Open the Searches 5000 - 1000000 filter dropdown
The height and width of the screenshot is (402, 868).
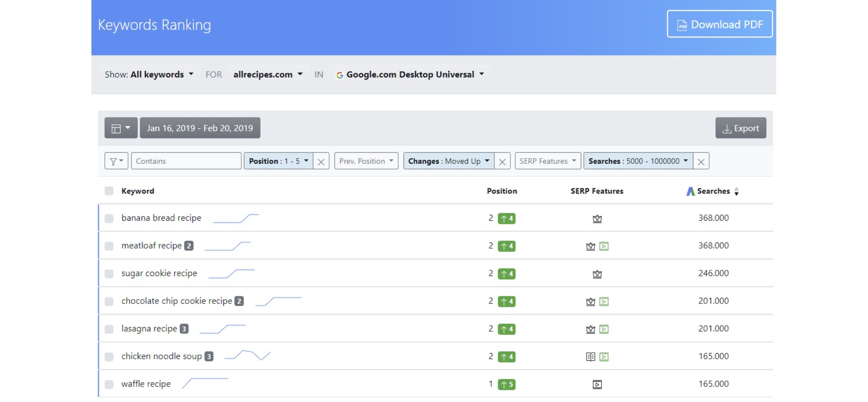click(x=638, y=161)
